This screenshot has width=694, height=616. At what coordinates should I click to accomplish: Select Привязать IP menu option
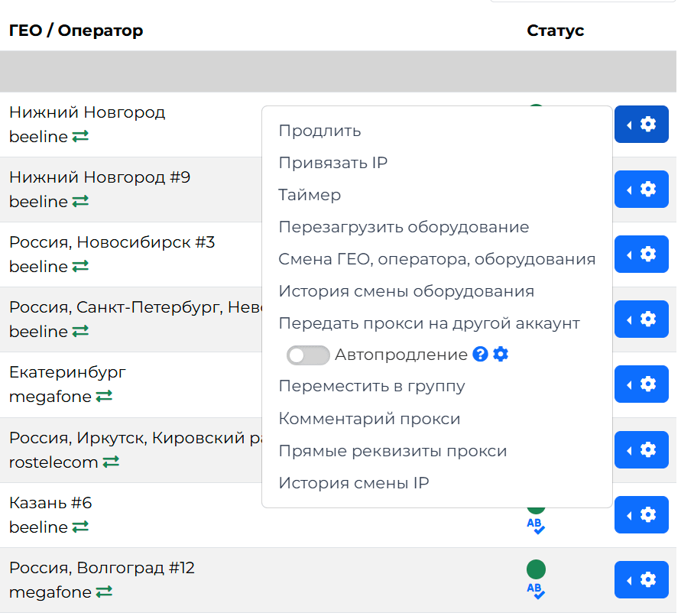[332, 163]
